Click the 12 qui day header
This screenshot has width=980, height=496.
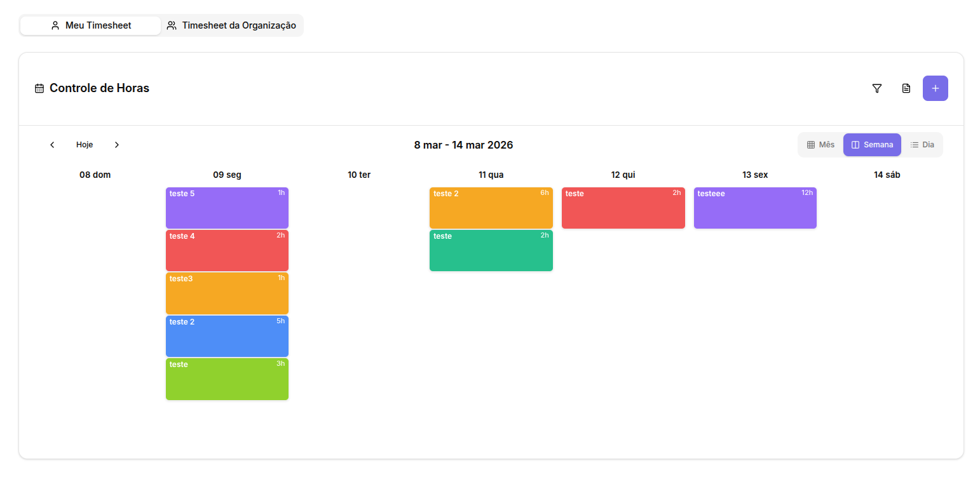[x=623, y=175]
